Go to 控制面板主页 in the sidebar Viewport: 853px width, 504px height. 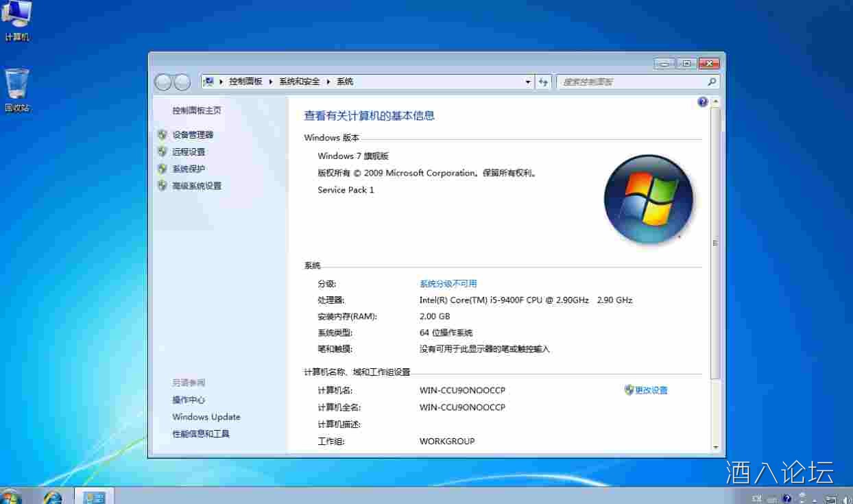[197, 110]
